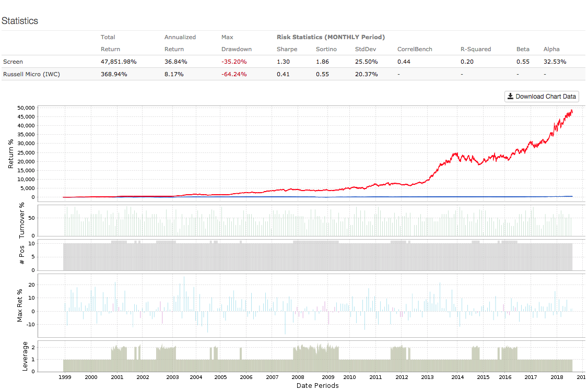This screenshot has height=391, width=588.
Task: Click the 1999 label on the date axis
Action: pos(65,377)
